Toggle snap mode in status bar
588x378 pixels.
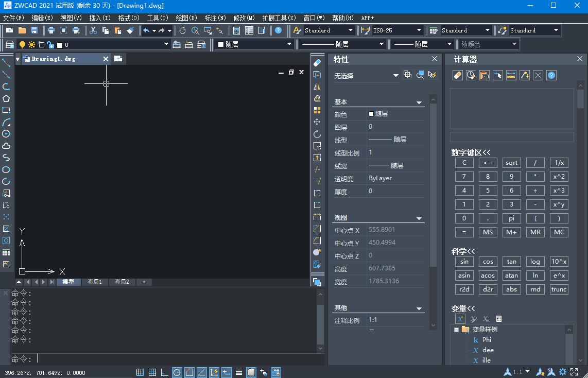tap(140, 372)
